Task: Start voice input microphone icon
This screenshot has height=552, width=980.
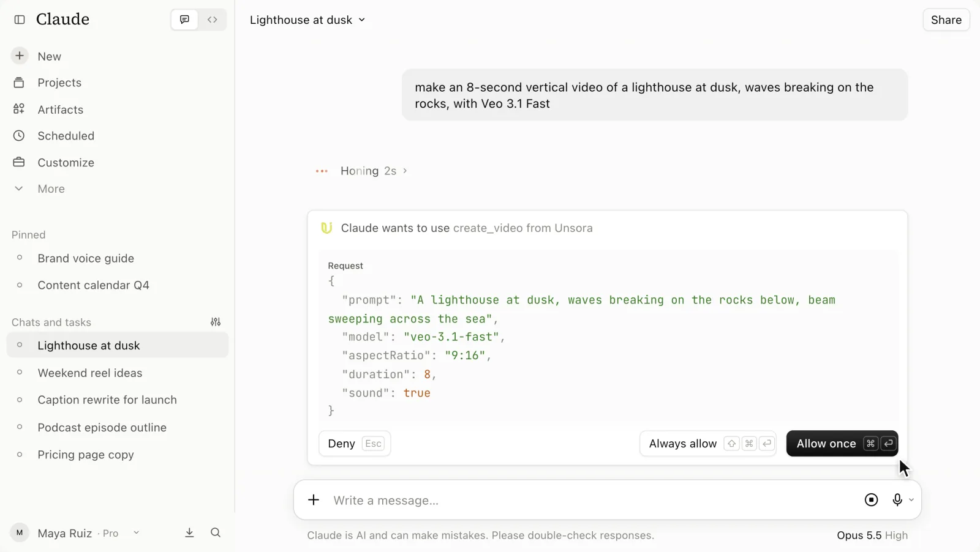Action: (897, 500)
